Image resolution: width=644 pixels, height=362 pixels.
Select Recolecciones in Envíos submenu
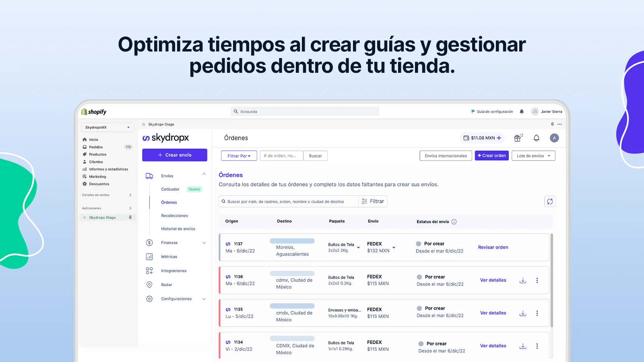pyautogui.click(x=175, y=216)
